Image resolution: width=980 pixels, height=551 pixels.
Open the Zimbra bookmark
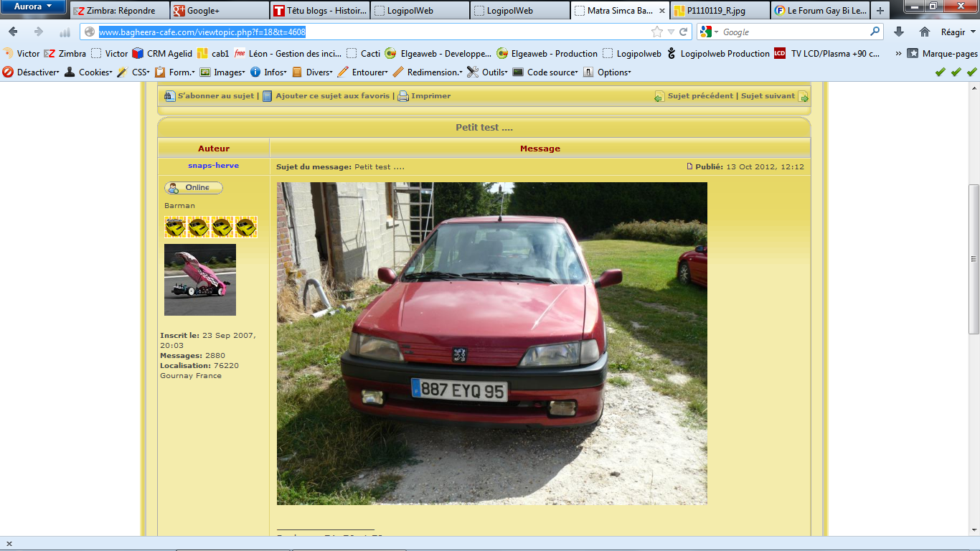pos(65,53)
